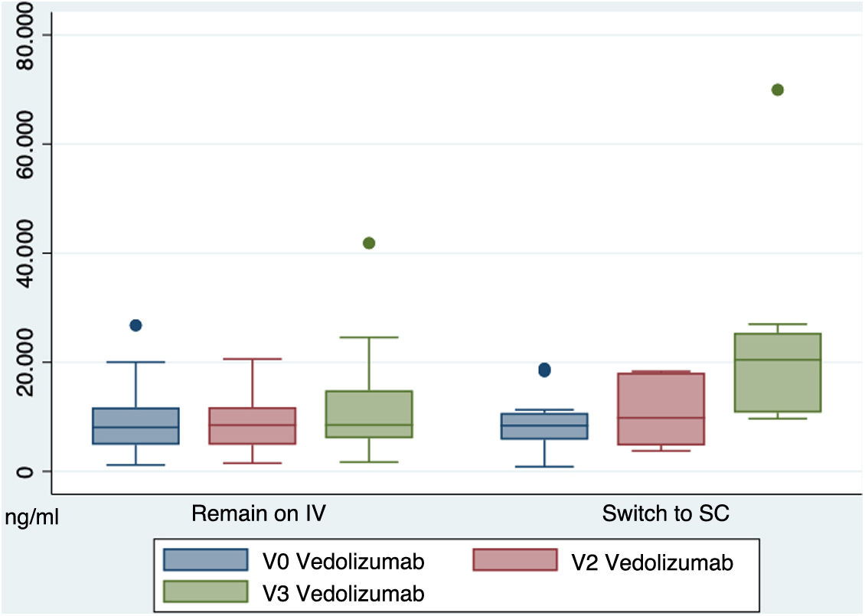Viewport: 865px width, 616px height.
Task: Click the Remain on IV group label
Action: click(259, 513)
